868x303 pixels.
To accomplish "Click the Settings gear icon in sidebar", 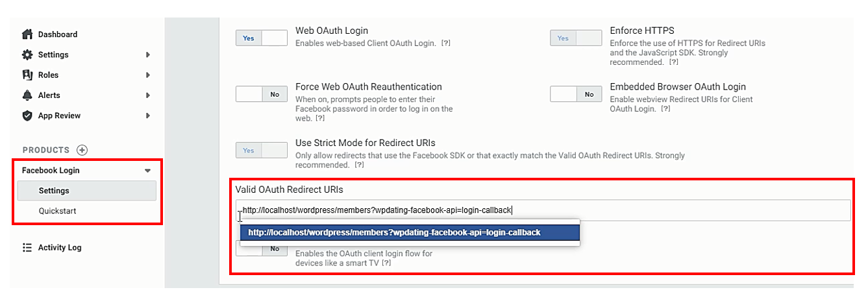I will point(27,55).
